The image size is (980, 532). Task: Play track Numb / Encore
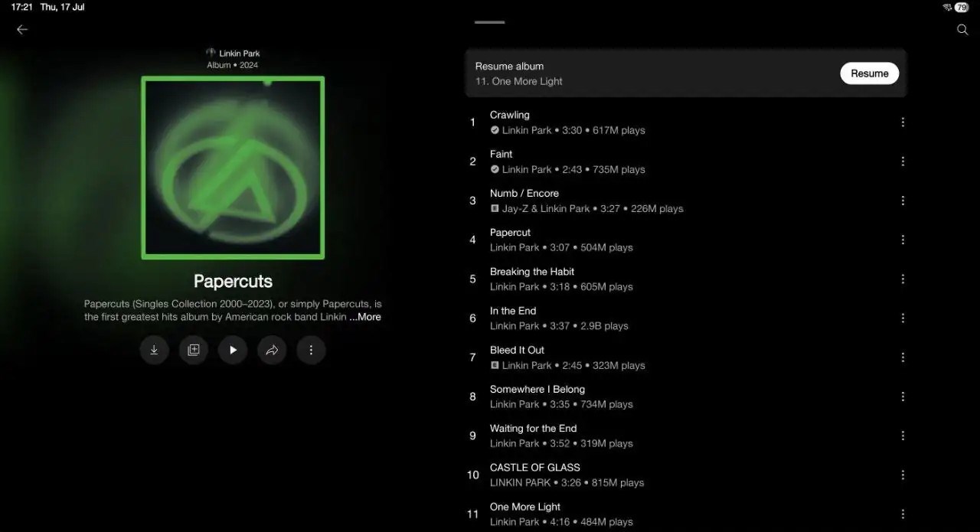click(x=685, y=201)
